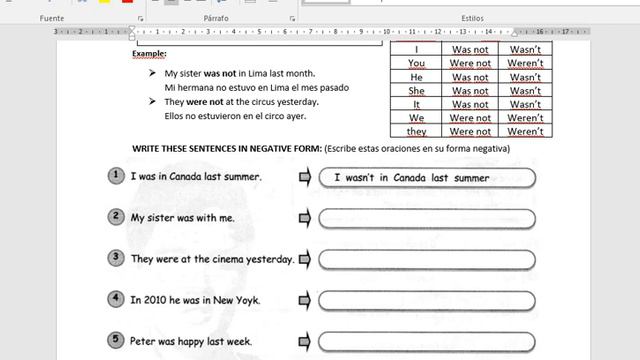Click the number 4 circle badge
Image resolution: width=640 pixels, height=360 pixels.
(x=116, y=299)
